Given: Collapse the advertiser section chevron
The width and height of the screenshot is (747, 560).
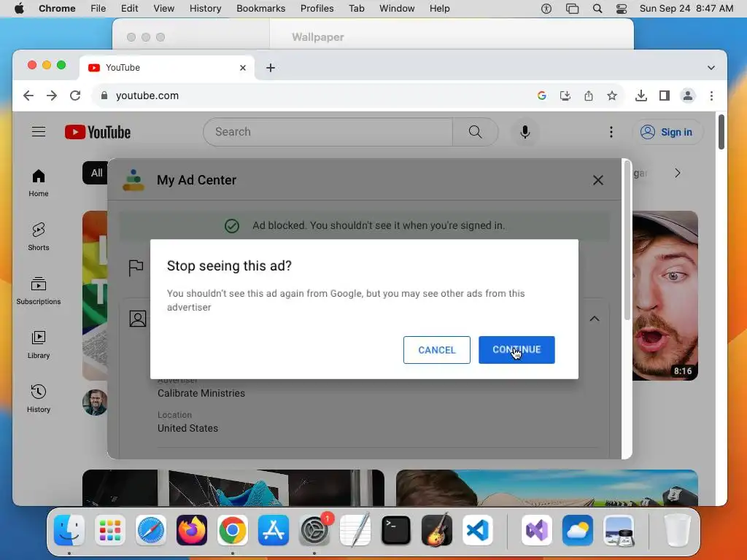Looking at the screenshot, I should pos(594,319).
